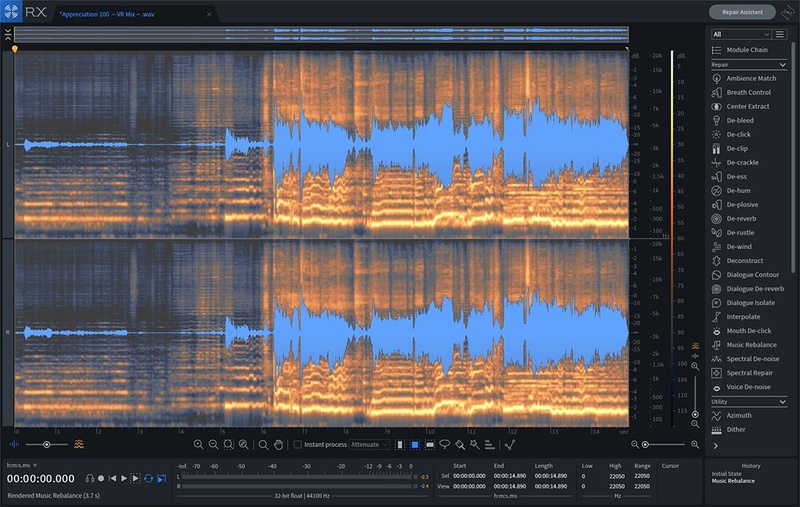The height and width of the screenshot is (507, 800).
Task: Adjust the horizontal time zoom slider
Action: tap(665, 445)
